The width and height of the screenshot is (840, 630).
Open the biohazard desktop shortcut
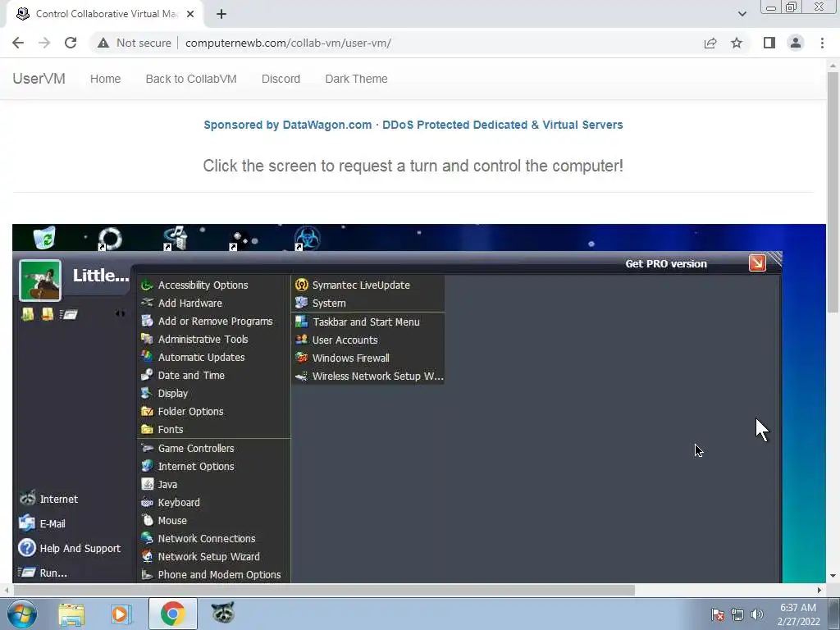click(x=308, y=238)
